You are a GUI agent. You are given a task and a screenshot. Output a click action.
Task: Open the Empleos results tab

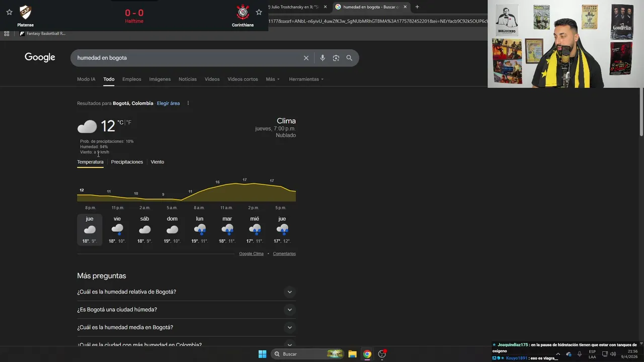tap(132, 79)
